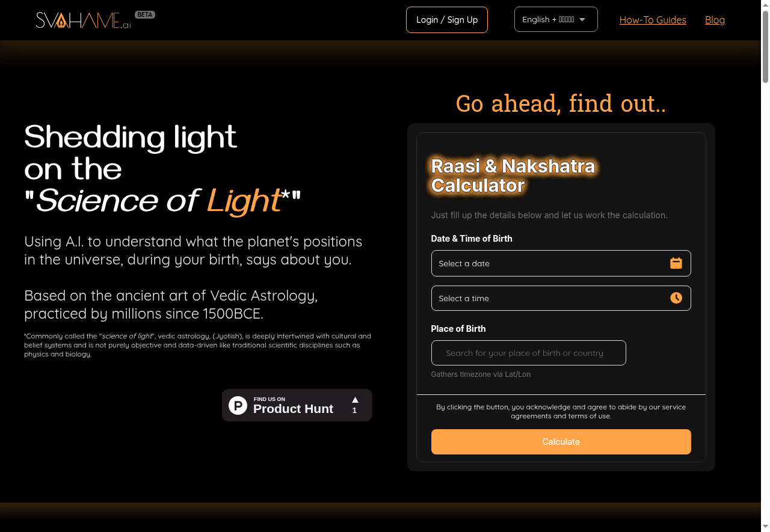Click the Product Hunt circular P logo
The height and width of the screenshot is (532, 770).
(x=238, y=405)
